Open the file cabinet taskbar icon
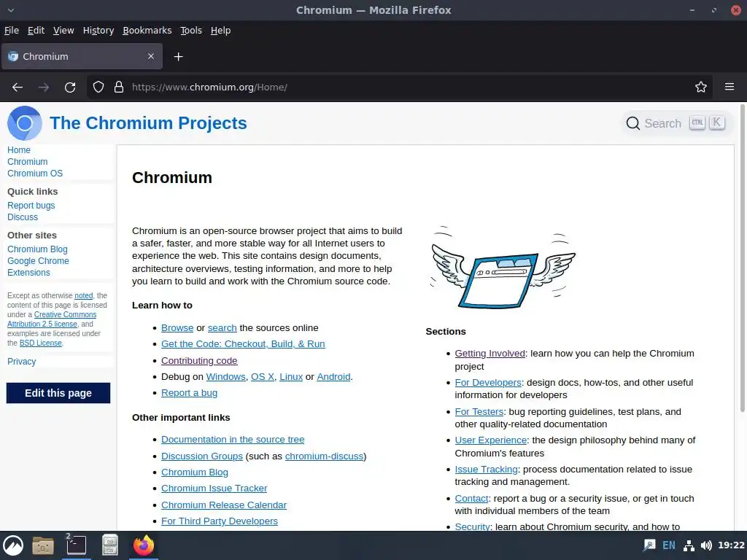Viewport: 747px width, 560px height. (110, 545)
